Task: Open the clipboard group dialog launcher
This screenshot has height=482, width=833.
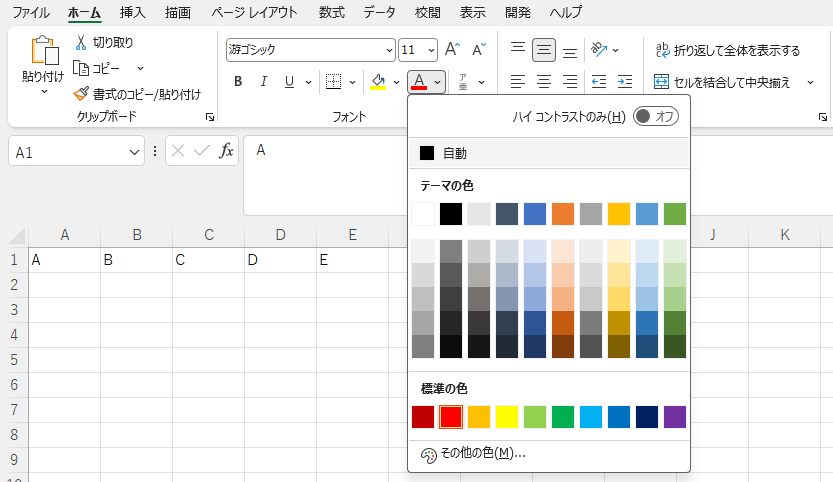Action: point(210,117)
